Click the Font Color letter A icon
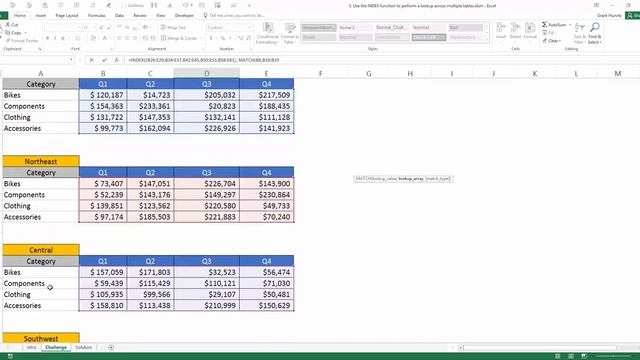The width and height of the screenshot is (640, 360). click(x=105, y=38)
